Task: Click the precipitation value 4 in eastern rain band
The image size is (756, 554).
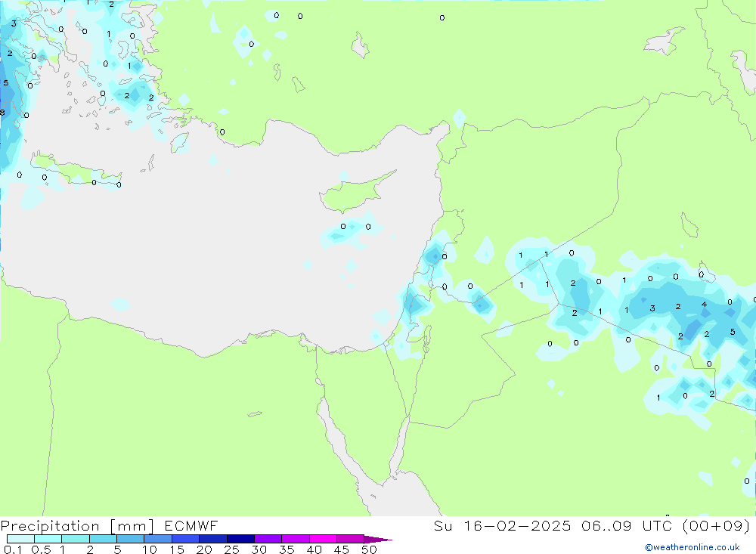Action: [704, 305]
